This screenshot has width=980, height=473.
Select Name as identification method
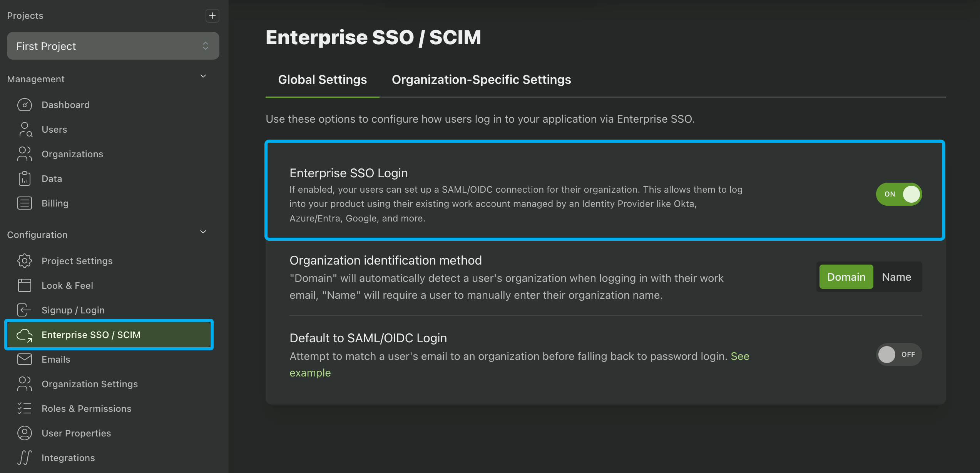[x=897, y=276]
